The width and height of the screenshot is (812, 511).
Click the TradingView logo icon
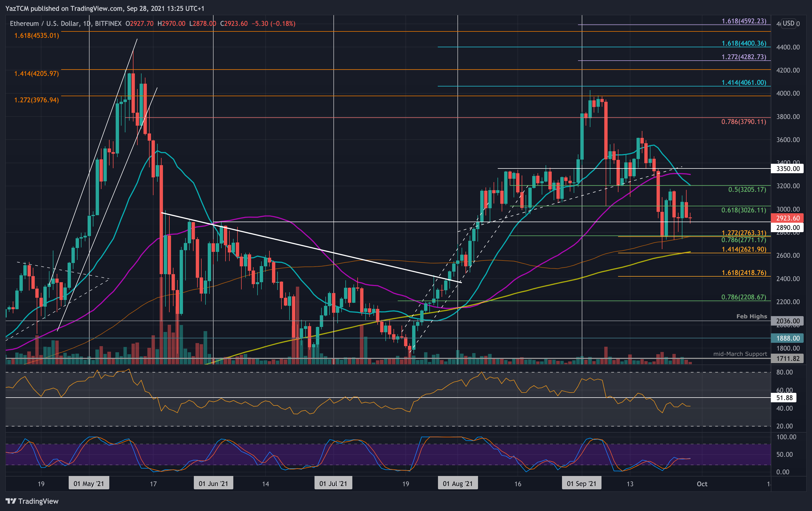[x=11, y=501]
